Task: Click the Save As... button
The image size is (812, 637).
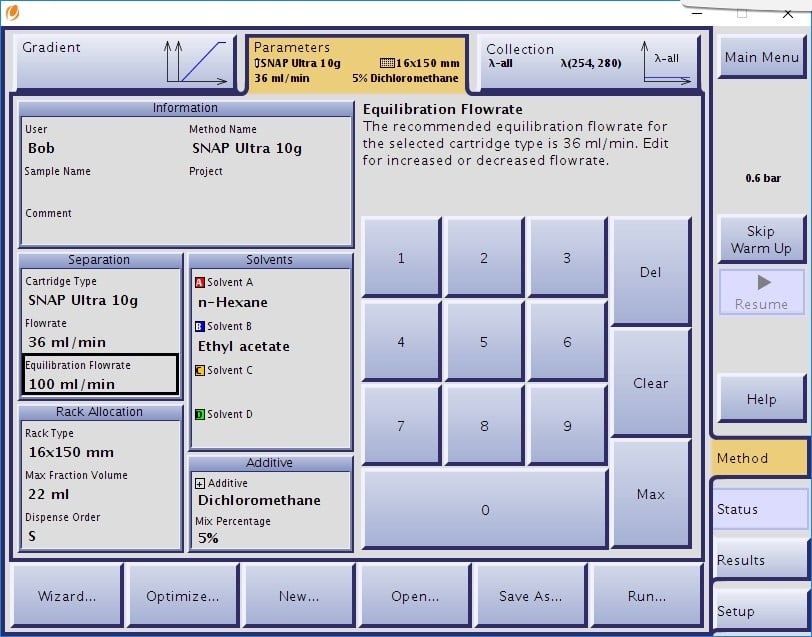Action: point(530,596)
